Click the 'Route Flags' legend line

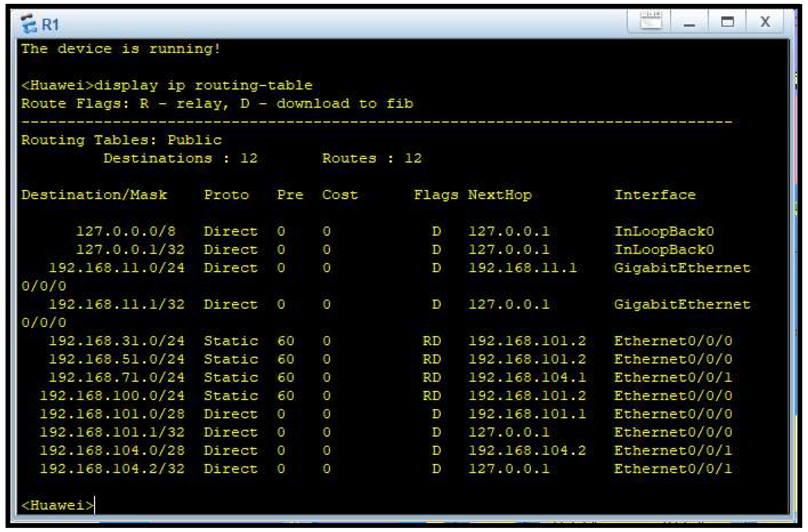point(217,104)
